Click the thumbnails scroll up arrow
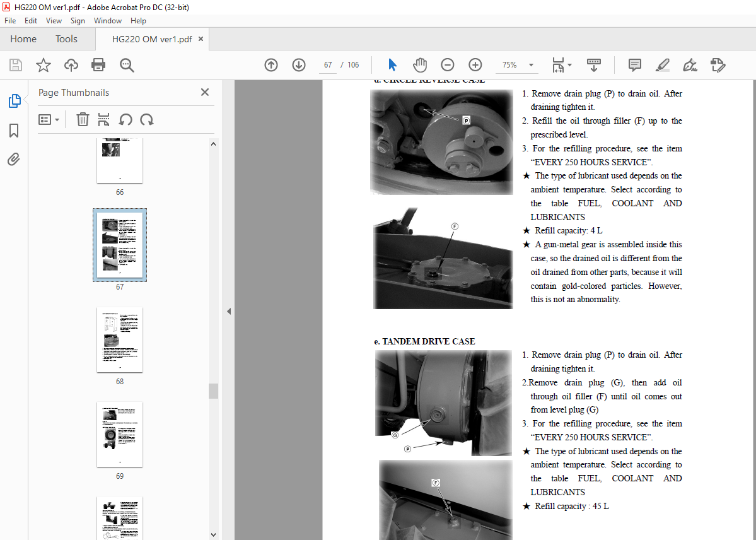The image size is (756, 540). tap(214, 144)
